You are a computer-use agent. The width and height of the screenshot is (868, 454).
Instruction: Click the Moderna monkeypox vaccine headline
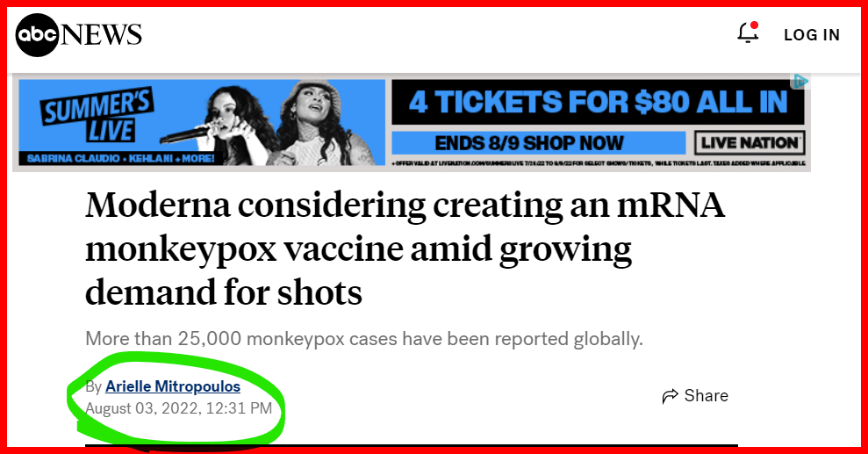[405, 249]
